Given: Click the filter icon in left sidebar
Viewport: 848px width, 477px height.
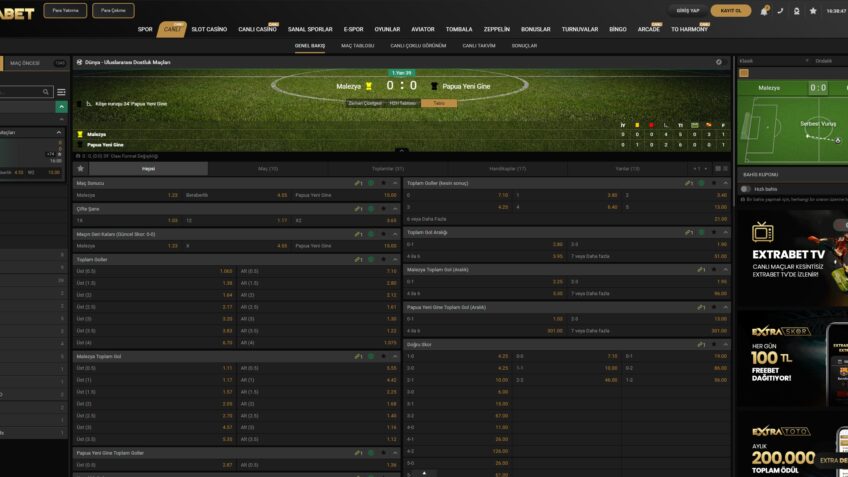Looking at the screenshot, I should pos(61,92).
